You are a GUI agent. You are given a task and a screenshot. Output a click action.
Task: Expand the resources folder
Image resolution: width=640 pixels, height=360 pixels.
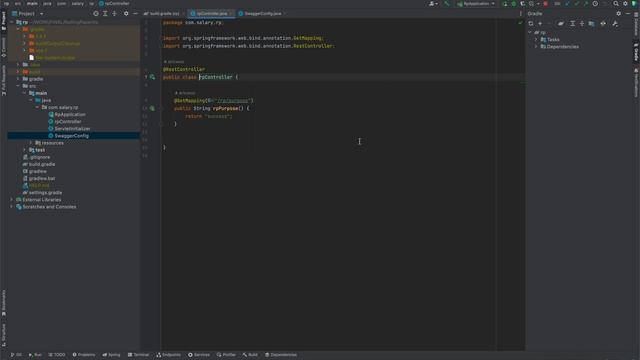point(31,143)
